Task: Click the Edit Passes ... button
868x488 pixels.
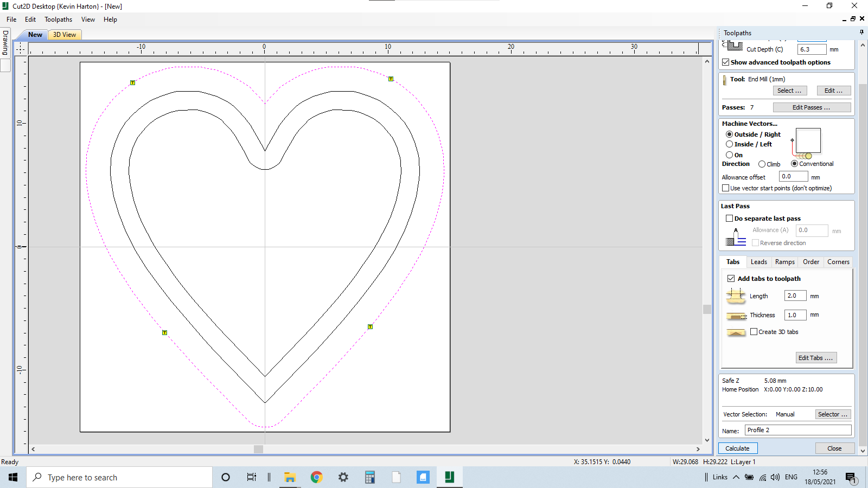Action: [812, 107]
